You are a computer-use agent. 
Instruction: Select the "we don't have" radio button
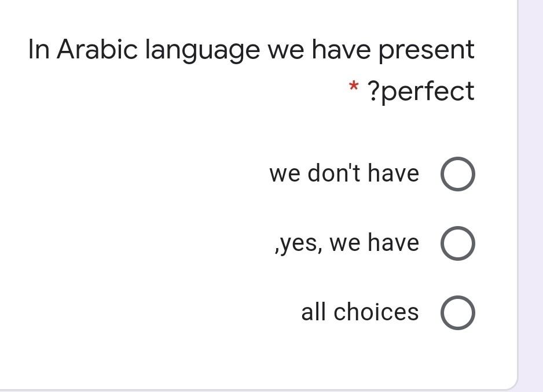[x=457, y=173]
